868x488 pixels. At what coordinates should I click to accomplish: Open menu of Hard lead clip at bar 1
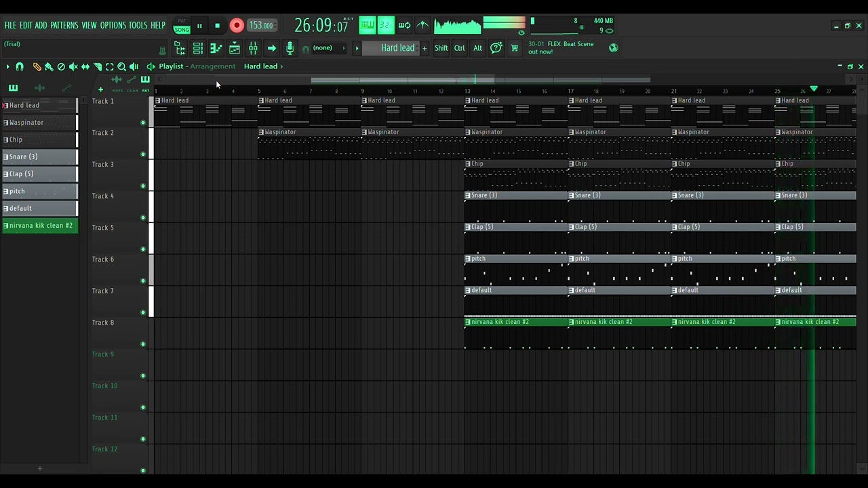click(x=158, y=100)
